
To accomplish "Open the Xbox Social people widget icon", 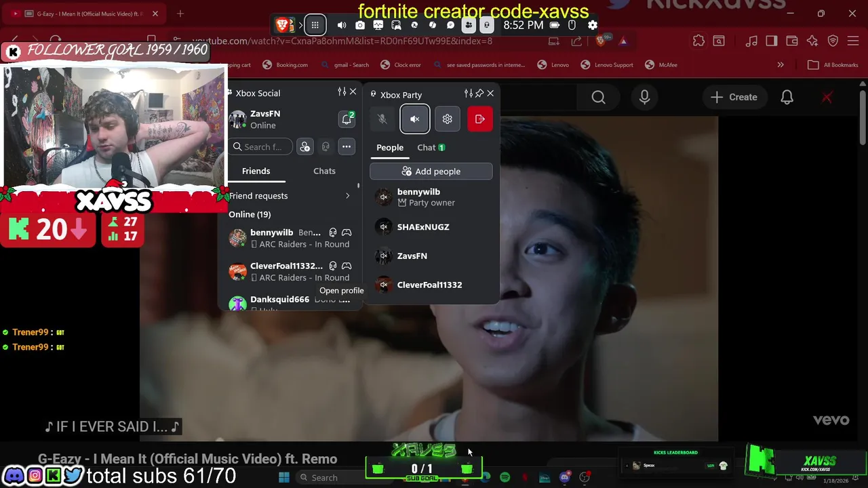I will click(469, 25).
